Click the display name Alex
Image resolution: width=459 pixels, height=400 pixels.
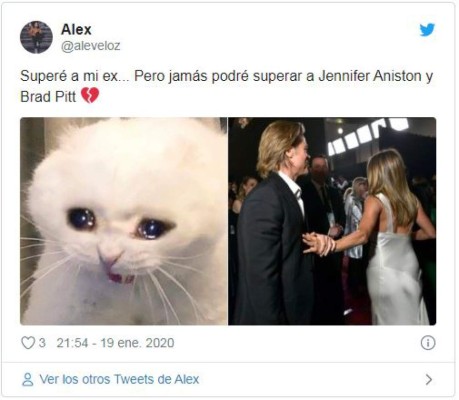click(76, 30)
